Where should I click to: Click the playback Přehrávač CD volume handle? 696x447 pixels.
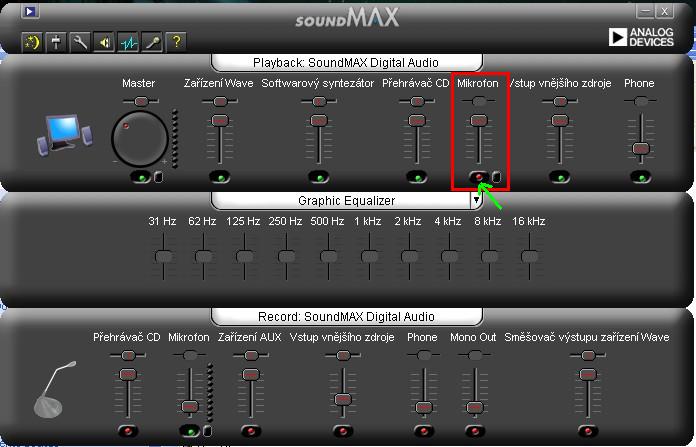click(x=417, y=120)
